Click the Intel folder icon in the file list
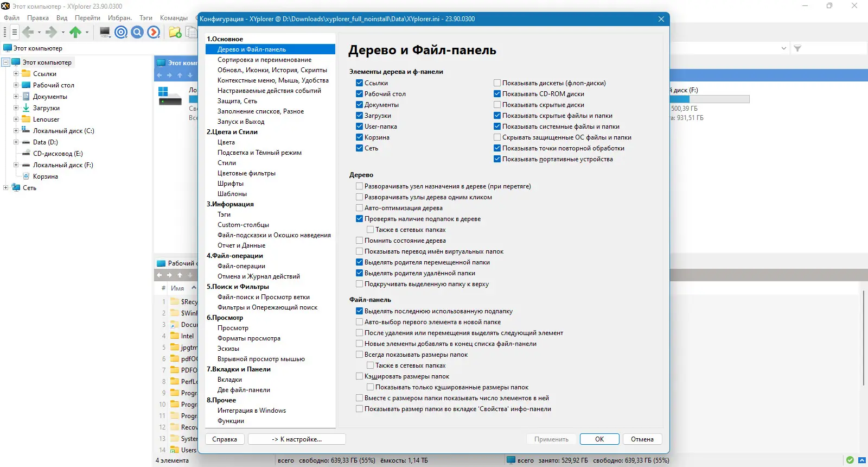This screenshot has width=868, height=467. point(175,336)
